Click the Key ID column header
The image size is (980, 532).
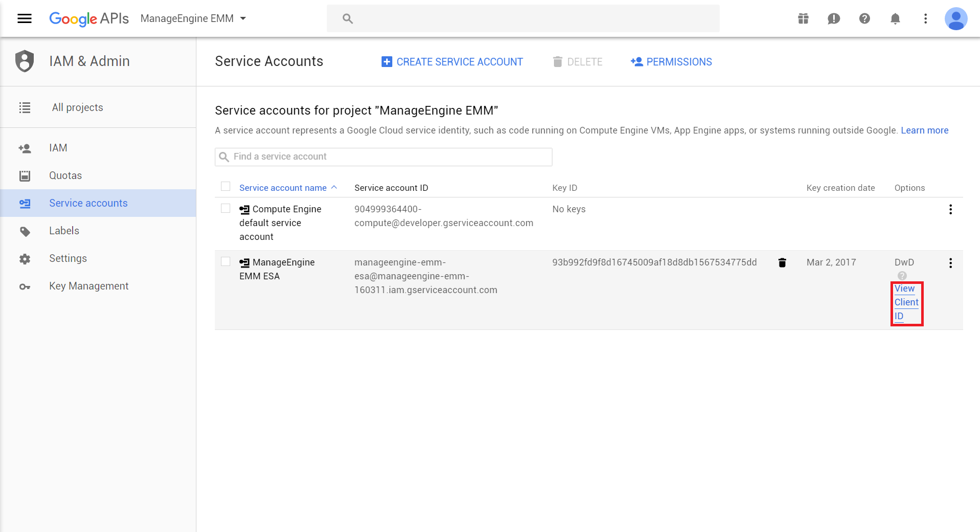pyautogui.click(x=565, y=188)
